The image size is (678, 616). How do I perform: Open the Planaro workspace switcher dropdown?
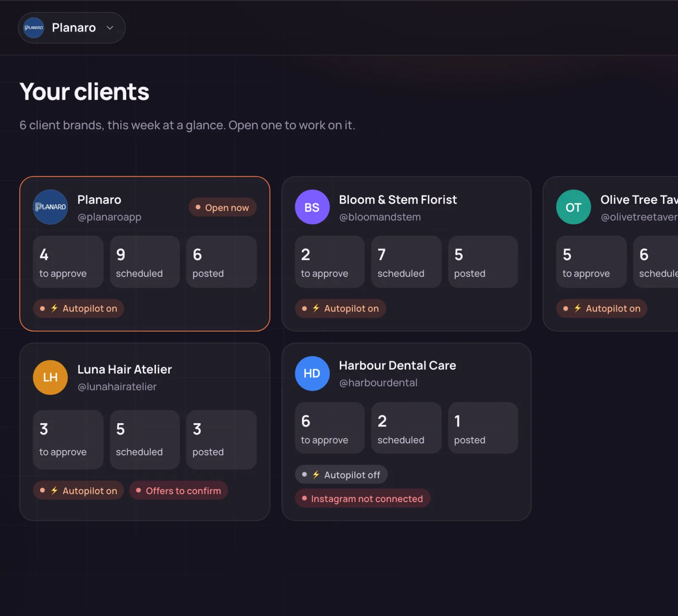click(72, 28)
